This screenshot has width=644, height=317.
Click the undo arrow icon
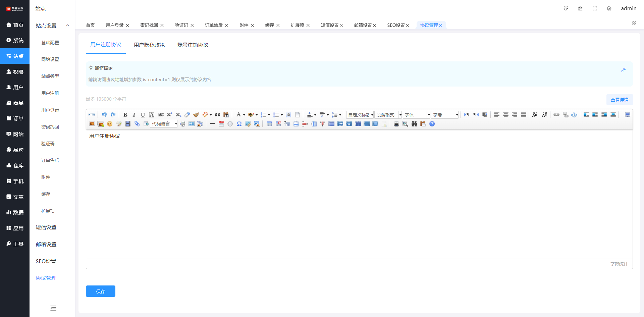tap(104, 115)
